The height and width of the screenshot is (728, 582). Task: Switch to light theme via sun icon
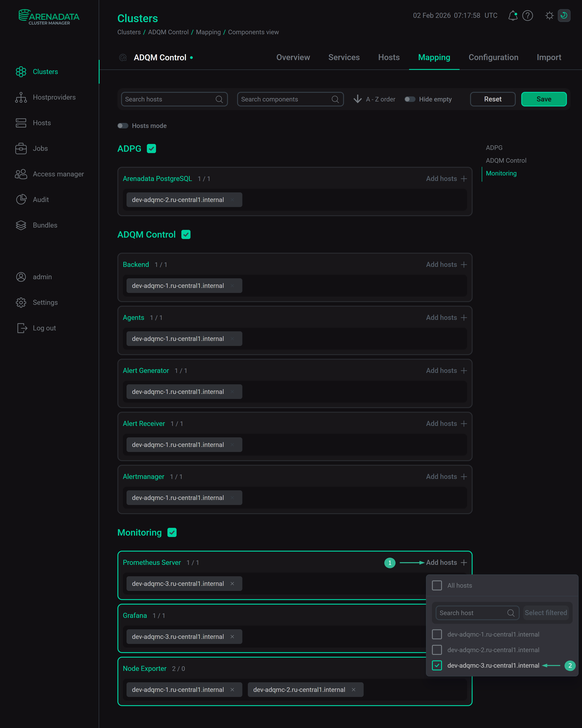coord(549,16)
